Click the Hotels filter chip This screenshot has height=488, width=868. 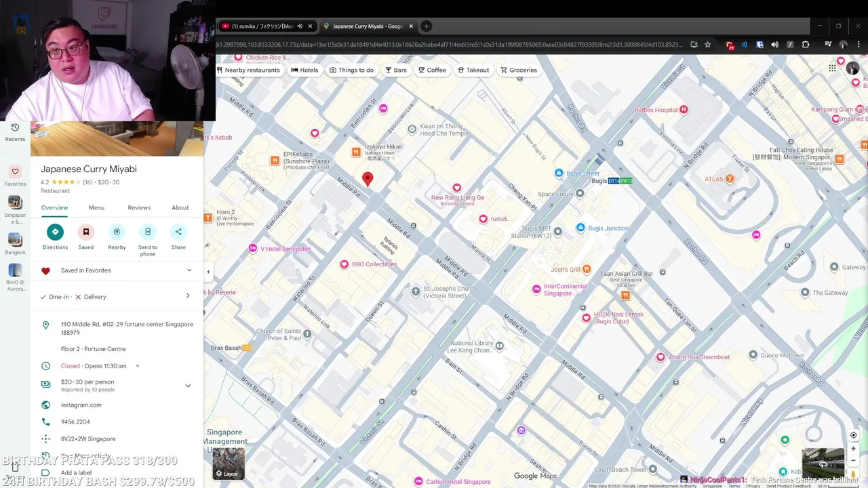pos(304,70)
